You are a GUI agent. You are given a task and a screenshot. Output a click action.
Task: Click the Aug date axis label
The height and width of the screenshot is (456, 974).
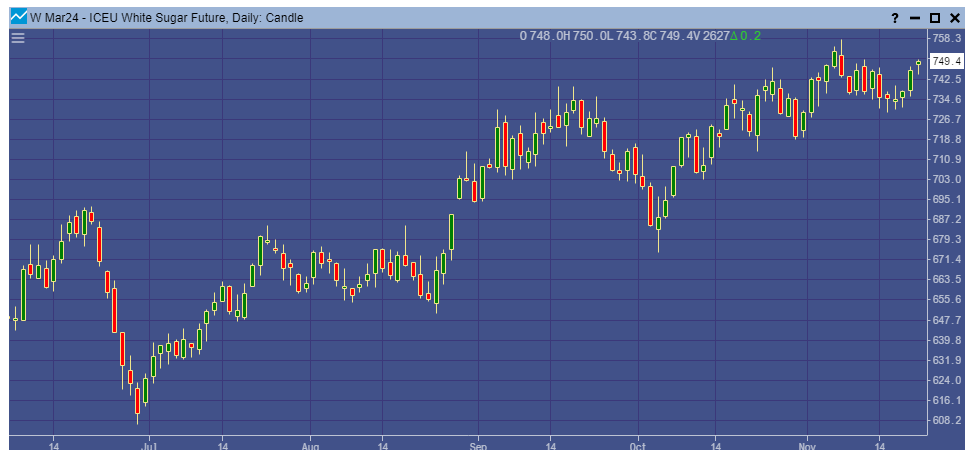tap(311, 446)
